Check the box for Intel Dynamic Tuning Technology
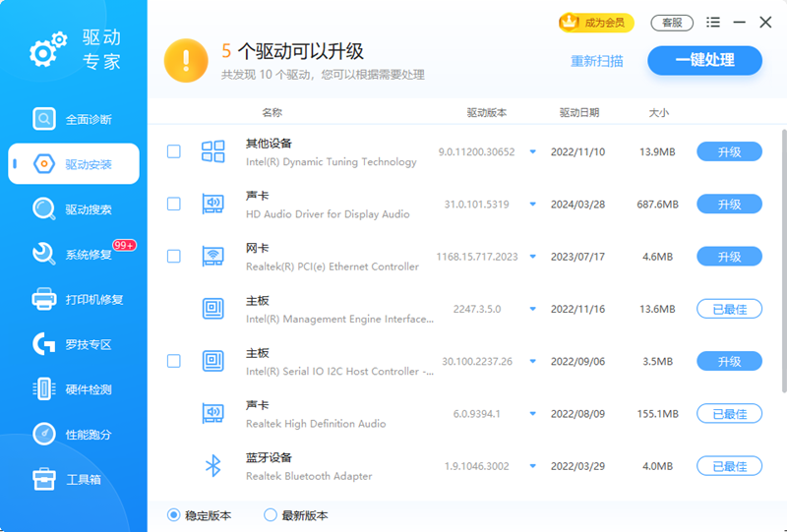 pos(174,151)
